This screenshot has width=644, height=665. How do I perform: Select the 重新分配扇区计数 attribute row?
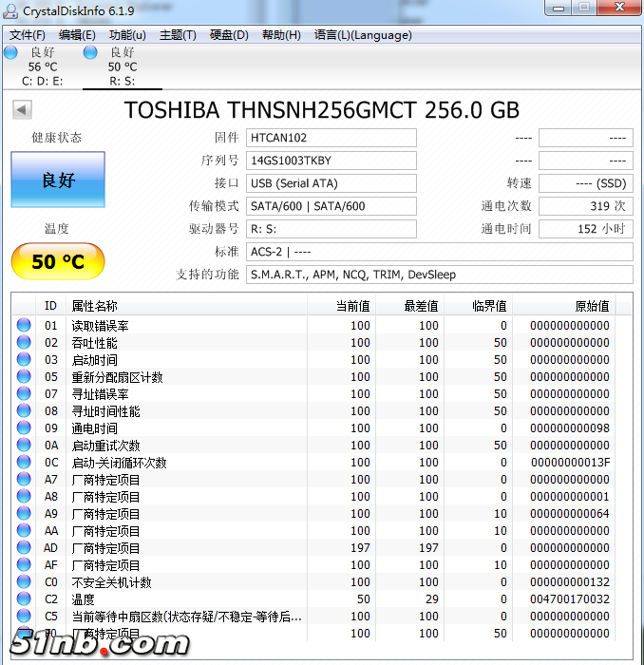[x=313, y=376]
